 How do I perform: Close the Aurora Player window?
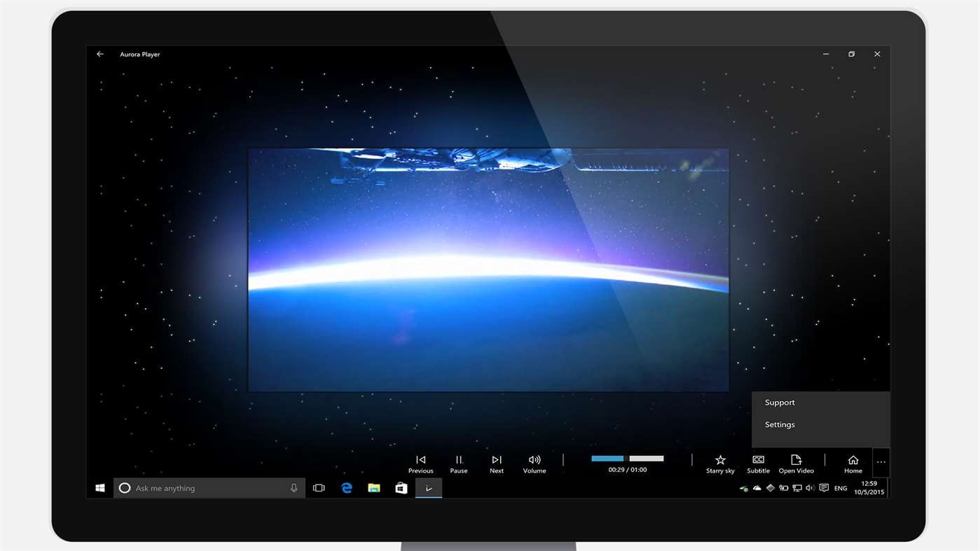(877, 54)
